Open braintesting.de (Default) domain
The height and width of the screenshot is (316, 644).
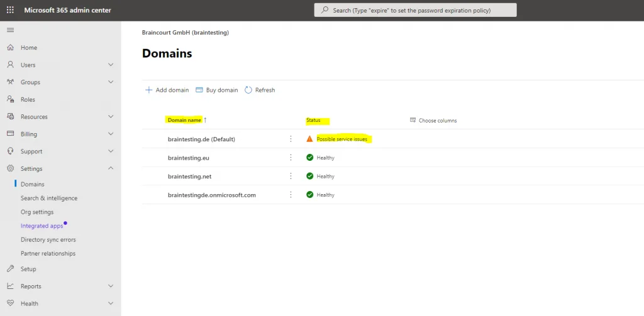pos(201,139)
